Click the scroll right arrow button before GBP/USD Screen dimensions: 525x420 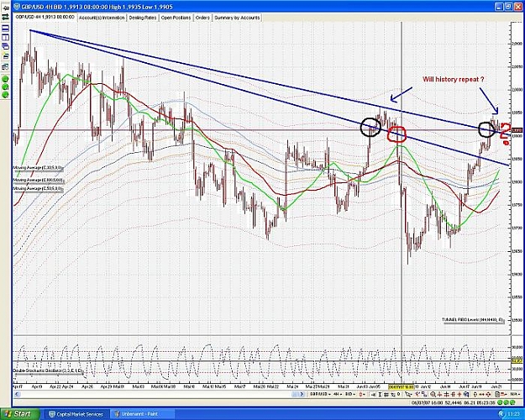point(302,394)
